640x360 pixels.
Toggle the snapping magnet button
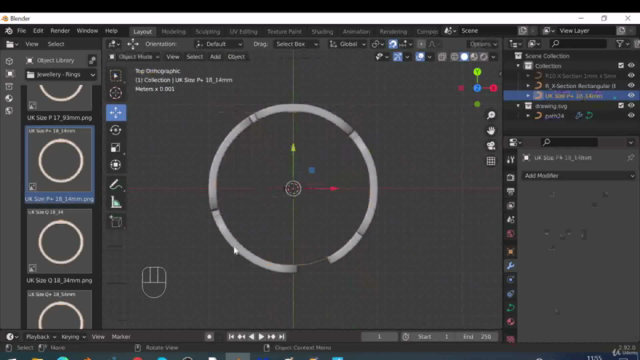pyautogui.click(x=393, y=44)
